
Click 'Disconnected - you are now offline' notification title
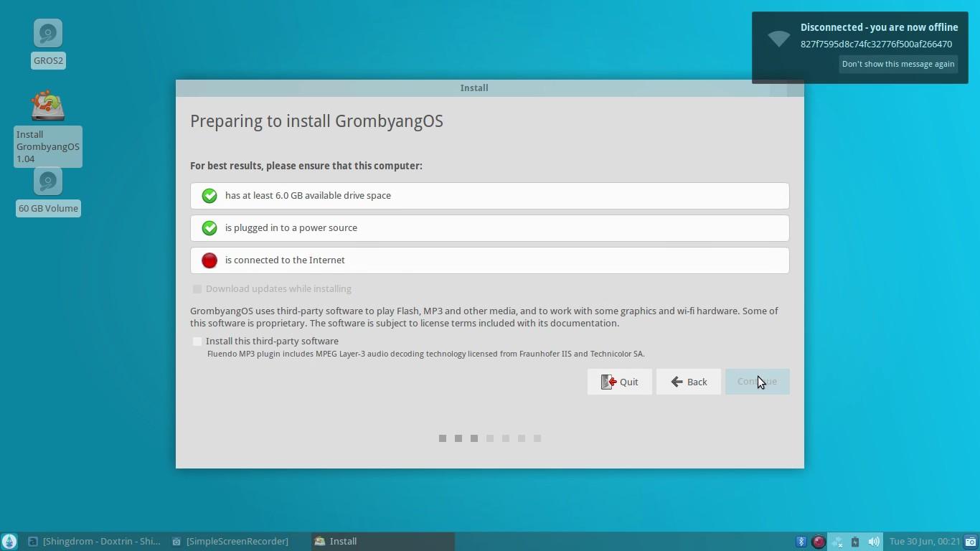880,27
